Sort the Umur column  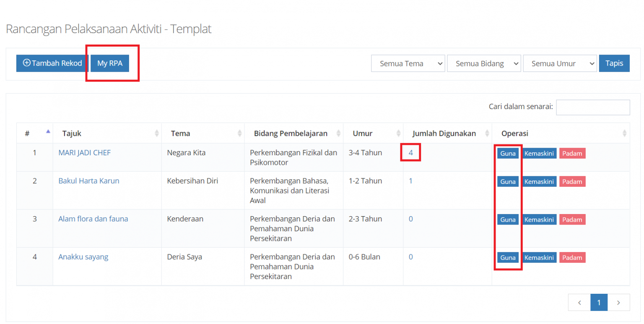point(398,133)
